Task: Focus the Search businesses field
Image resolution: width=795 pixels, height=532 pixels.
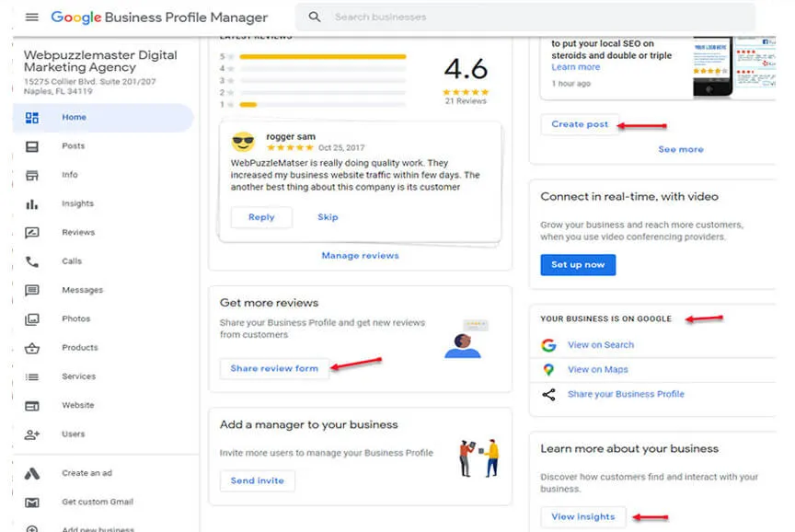Action: pos(525,17)
